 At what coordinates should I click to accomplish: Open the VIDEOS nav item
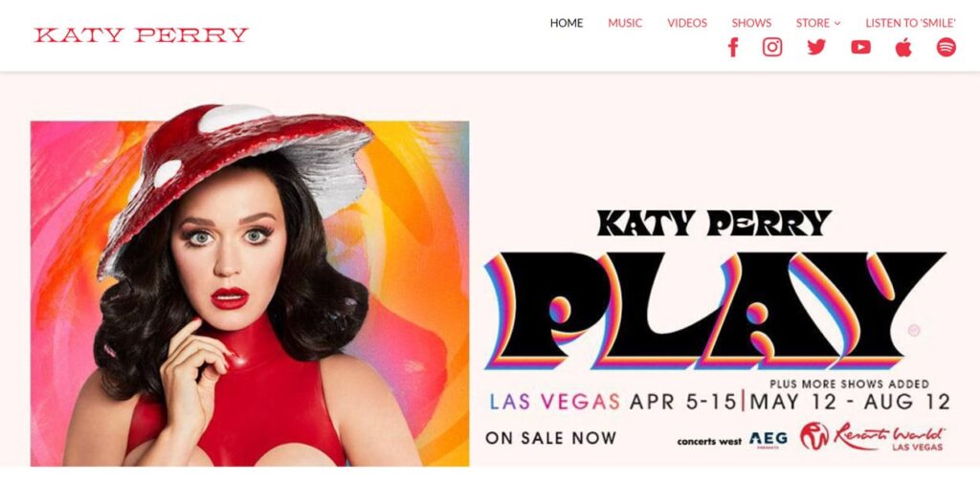687,23
